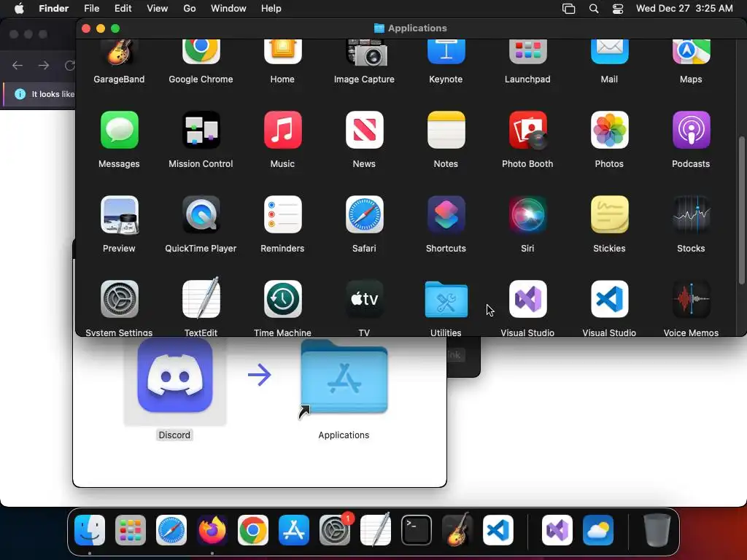The image size is (747, 560).
Task: Select the Siri app icon
Action: (527, 215)
